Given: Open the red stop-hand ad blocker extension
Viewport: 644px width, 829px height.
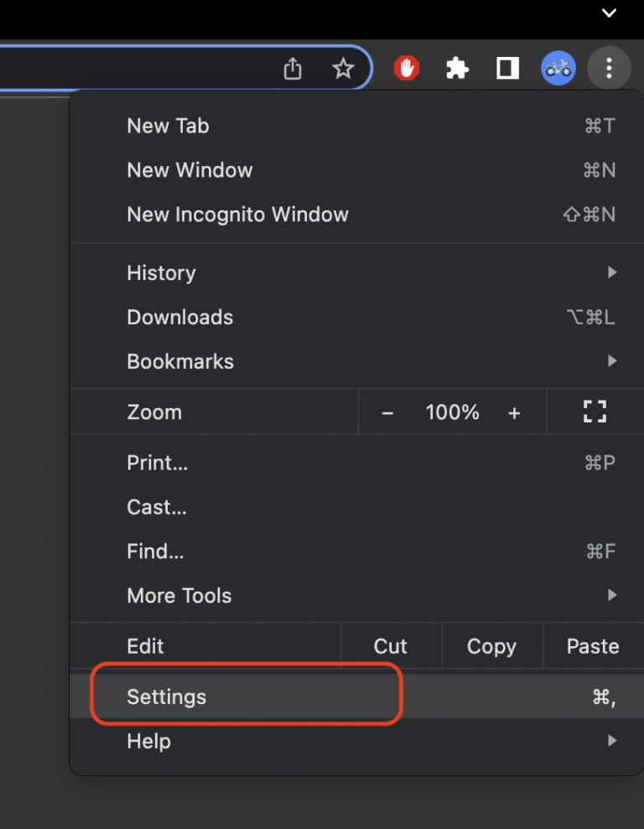Looking at the screenshot, I should pos(407,69).
